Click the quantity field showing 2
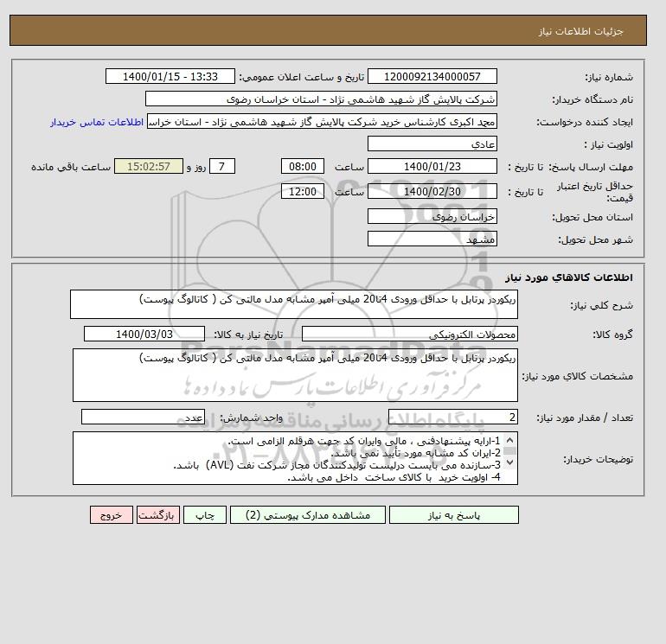 coord(452,417)
